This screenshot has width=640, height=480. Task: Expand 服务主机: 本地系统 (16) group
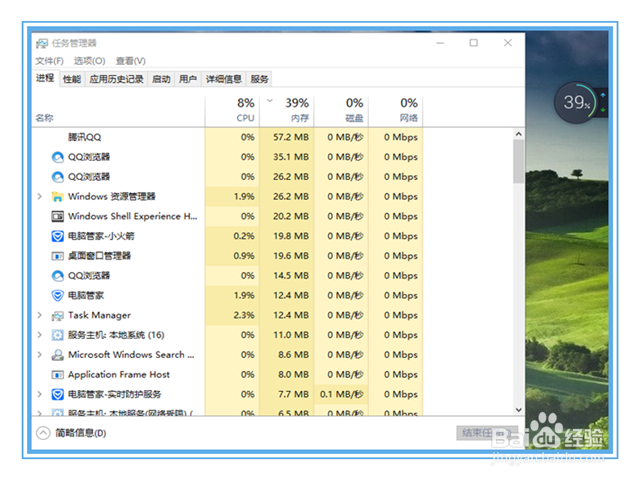pyautogui.click(x=40, y=335)
